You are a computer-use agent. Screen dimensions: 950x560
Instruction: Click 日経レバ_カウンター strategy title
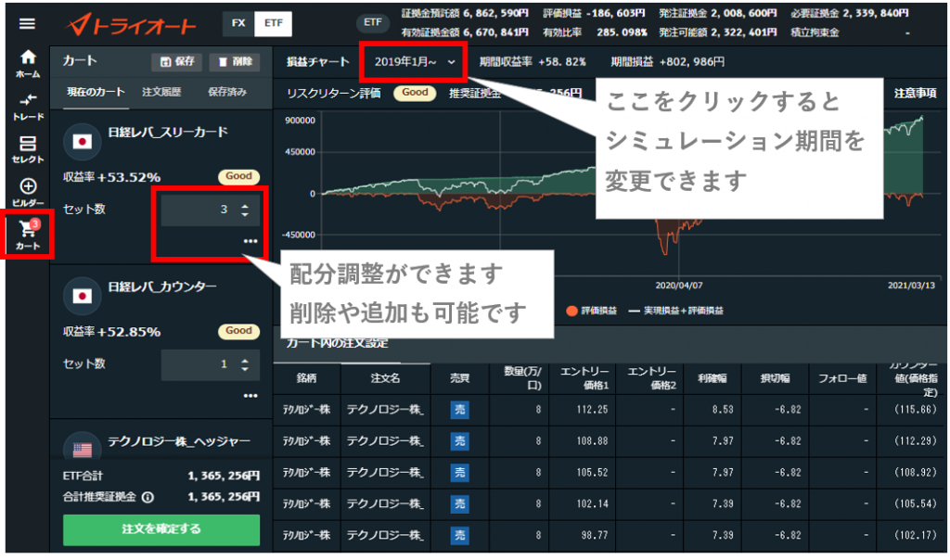[x=161, y=286]
